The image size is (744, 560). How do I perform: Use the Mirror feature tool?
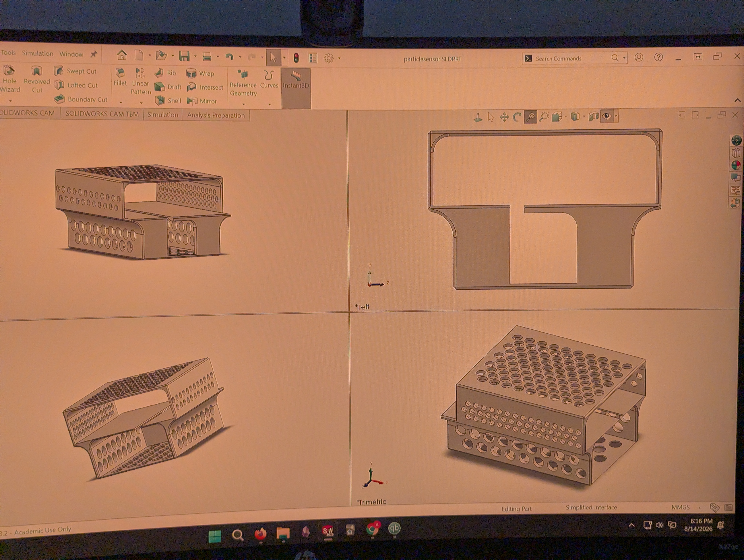point(202,101)
